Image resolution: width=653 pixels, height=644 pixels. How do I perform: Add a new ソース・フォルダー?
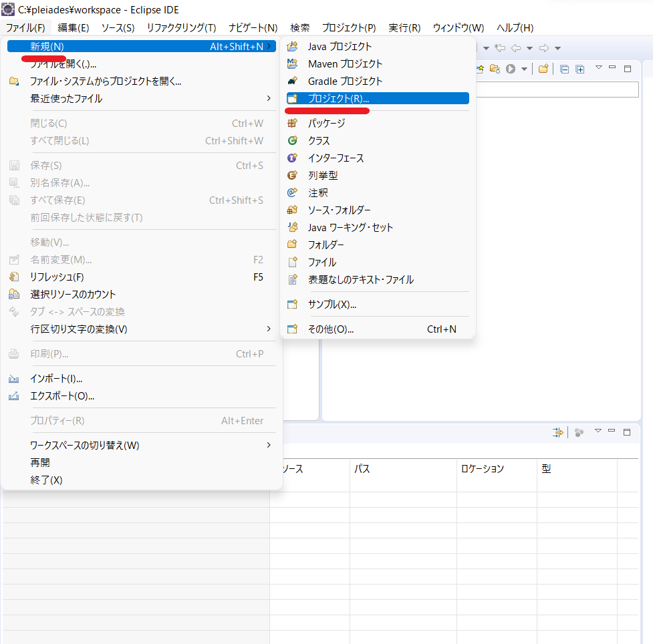[x=378, y=210]
